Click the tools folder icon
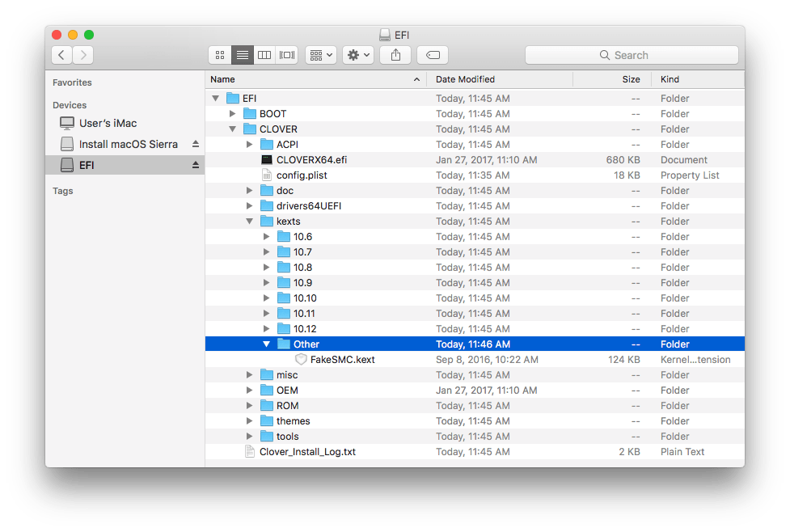 (267, 437)
